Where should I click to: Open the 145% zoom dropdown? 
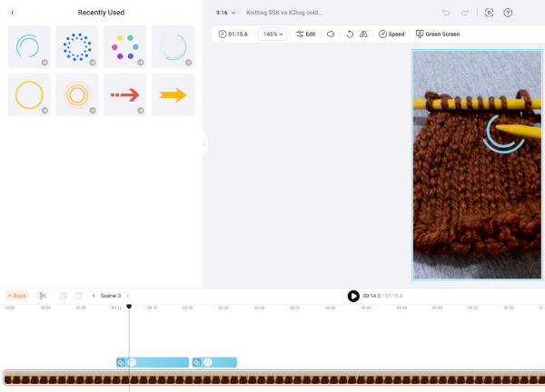tap(272, 34)
